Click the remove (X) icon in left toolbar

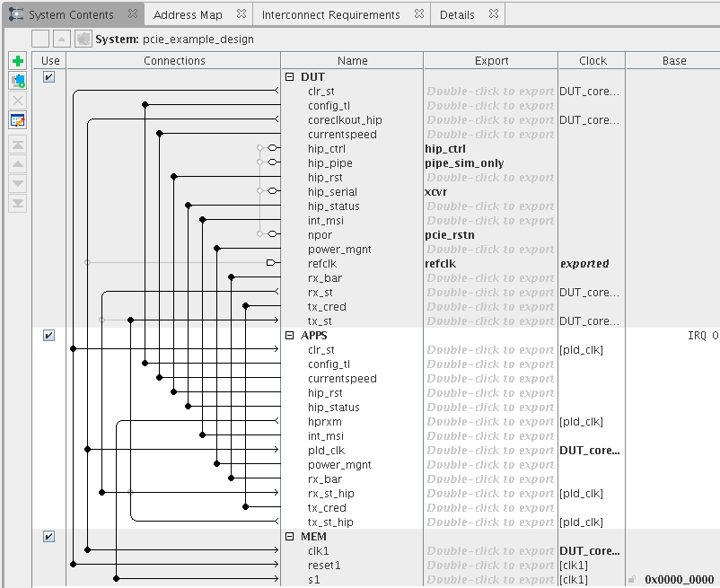coord(17,101)
